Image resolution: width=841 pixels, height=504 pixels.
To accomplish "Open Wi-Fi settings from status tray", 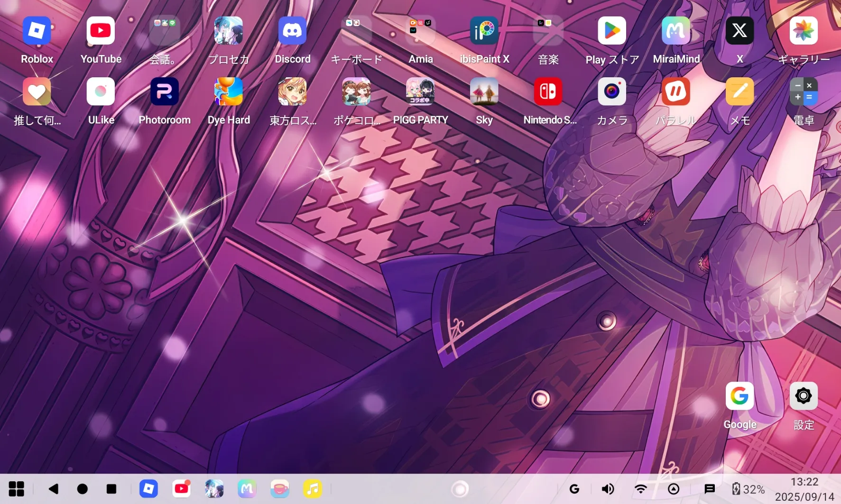I will click(641, 489).
